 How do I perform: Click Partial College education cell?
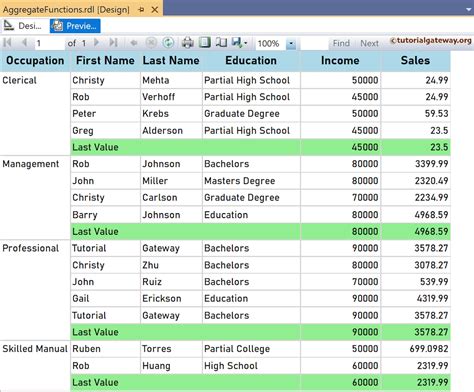pos(251,349)
